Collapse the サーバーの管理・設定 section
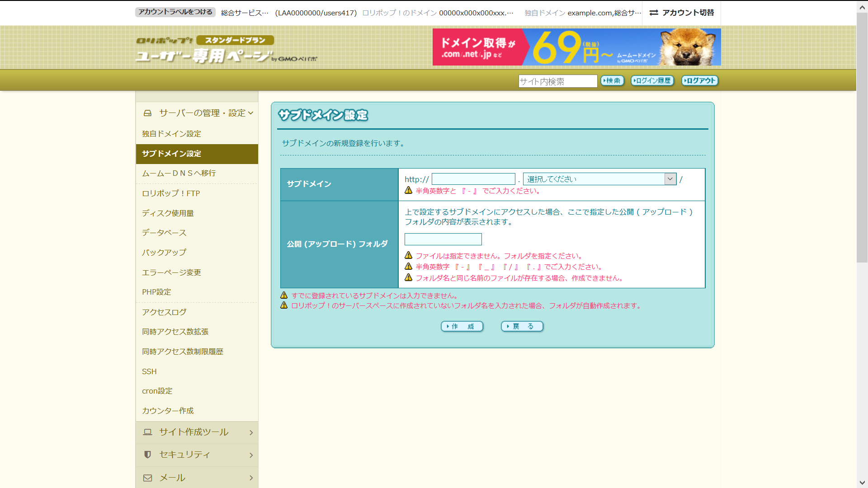The width and height of the screenshot is (868, 488). (x=251, y=113)
